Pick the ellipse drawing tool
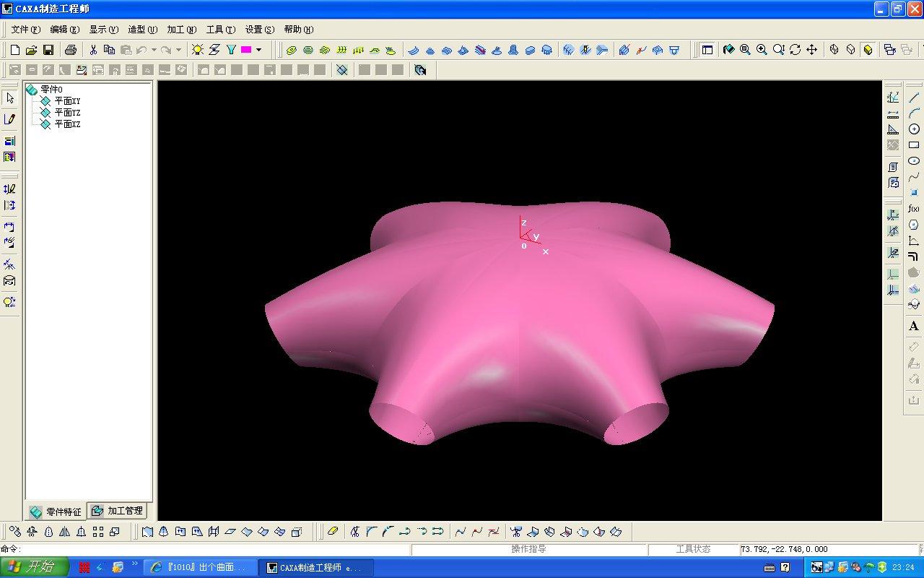This screenshot has height=578, width=924. point(914,161)
